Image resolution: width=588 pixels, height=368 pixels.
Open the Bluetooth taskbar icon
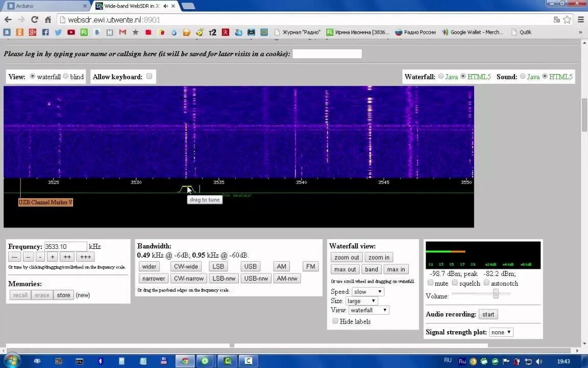pyautogui.click(x=100, y=361)
